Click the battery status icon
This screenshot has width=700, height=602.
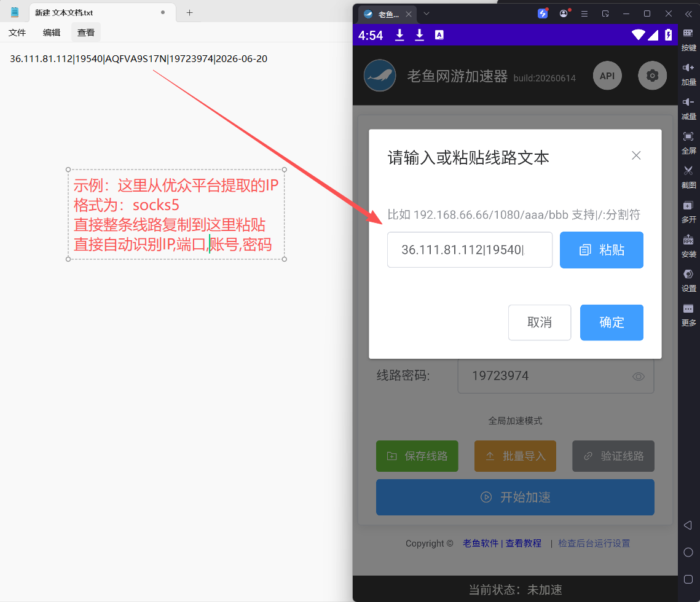tap(668, 35)
